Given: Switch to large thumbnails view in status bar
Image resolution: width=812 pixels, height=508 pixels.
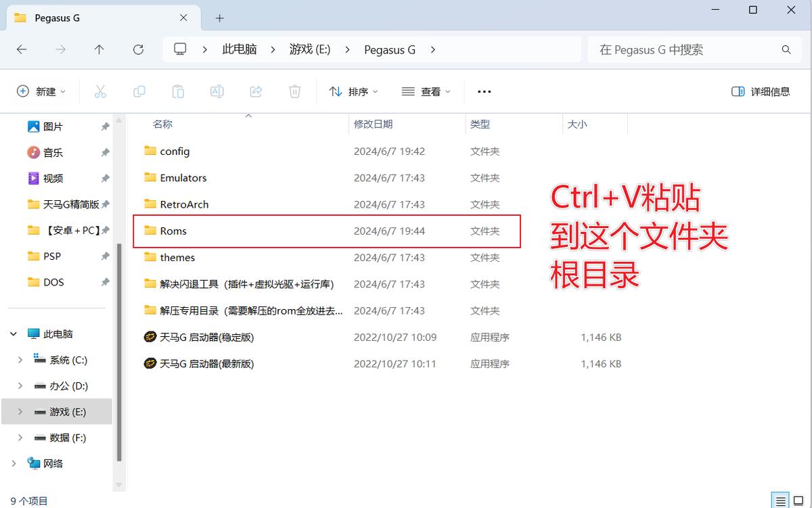Looking at the screenshot, I should [x=798, y=499].
